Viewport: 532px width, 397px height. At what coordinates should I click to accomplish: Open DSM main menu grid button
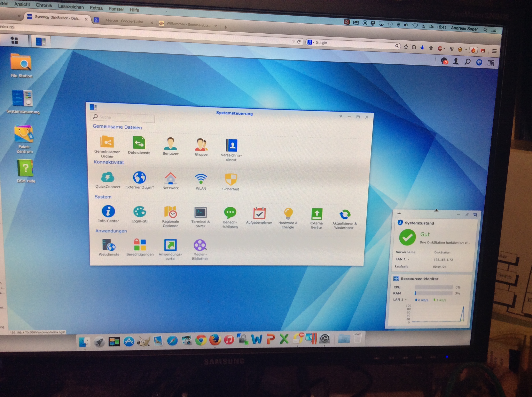coord(14,40)
